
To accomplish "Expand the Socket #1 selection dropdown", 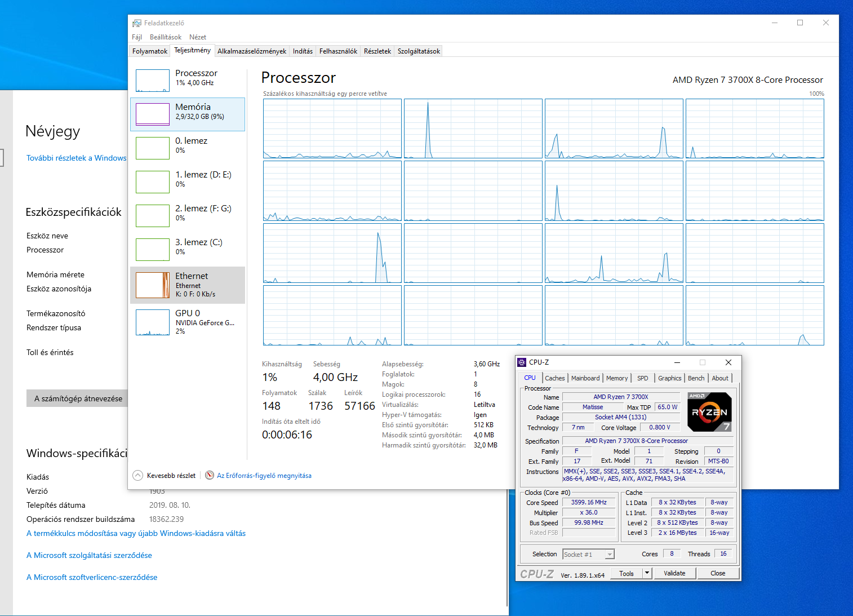I will pos(609,555).
